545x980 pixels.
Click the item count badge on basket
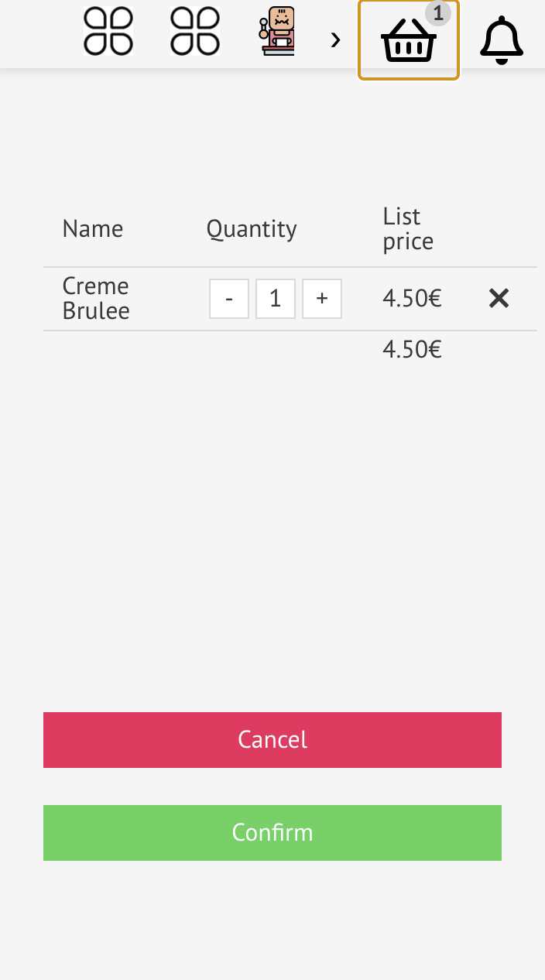coord(438,13)
